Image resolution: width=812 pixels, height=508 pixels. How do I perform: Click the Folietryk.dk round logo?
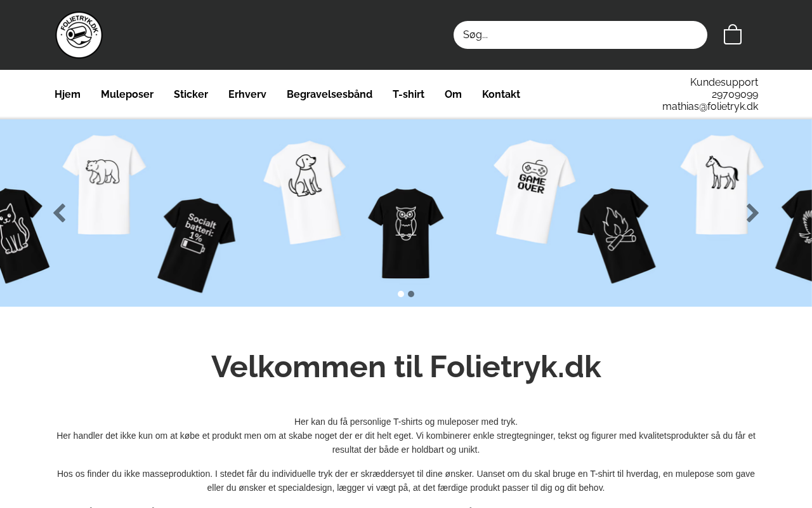[79, 35]
